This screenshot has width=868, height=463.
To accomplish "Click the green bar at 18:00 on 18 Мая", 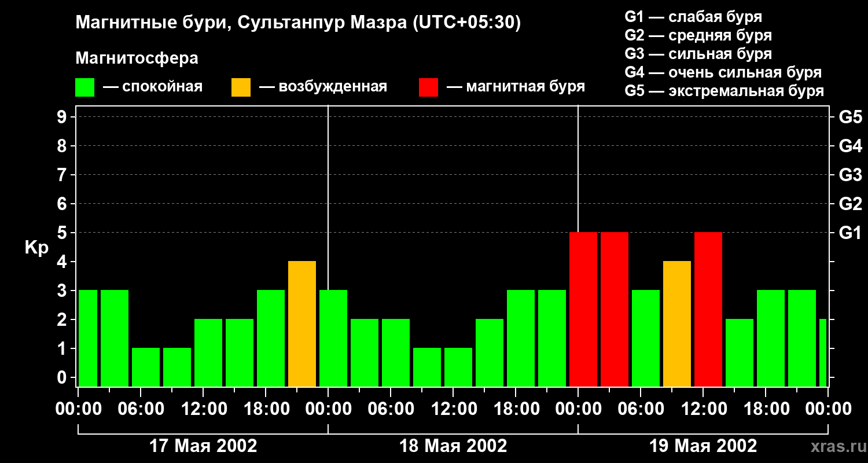I will click(521, 339).
